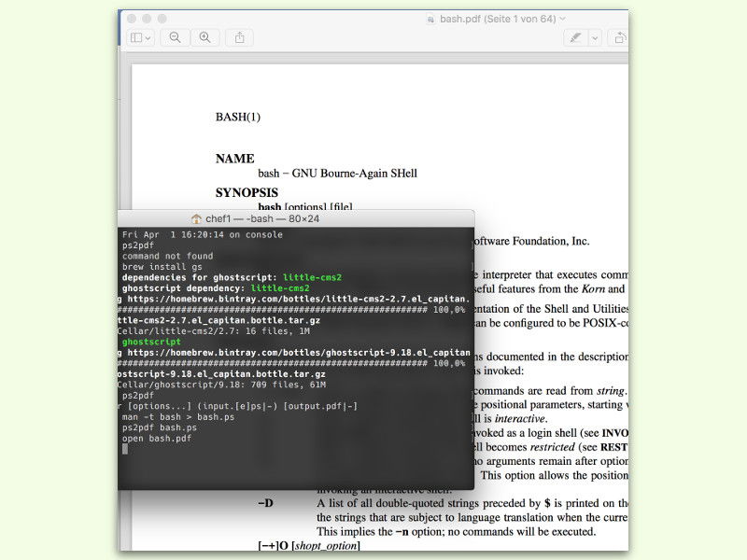Click the 'command not found' terminal line

coord(168,256)
